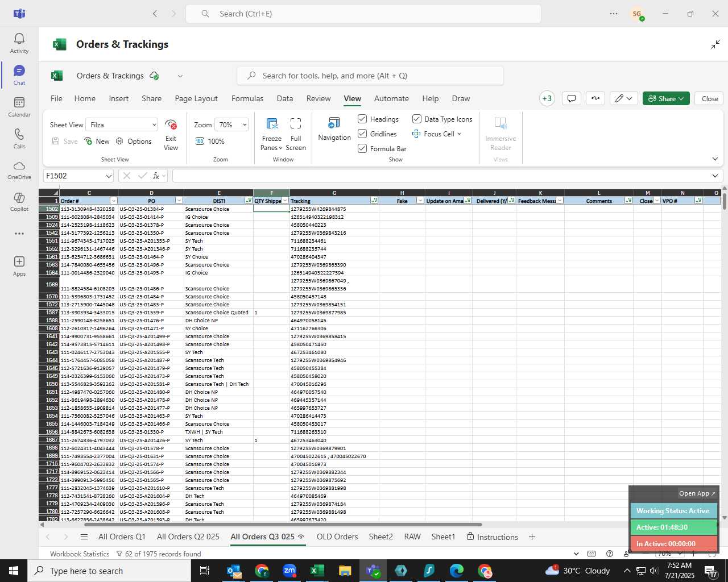
Task: Show the +3 collaborators
Action: [x=547, y=98]
